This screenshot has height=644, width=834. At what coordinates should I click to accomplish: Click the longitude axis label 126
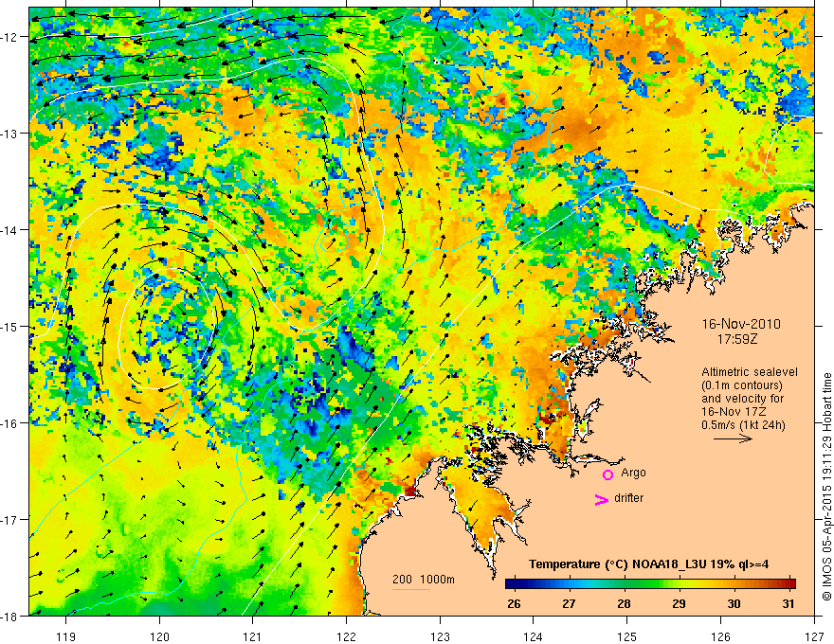tap(720, 636)
